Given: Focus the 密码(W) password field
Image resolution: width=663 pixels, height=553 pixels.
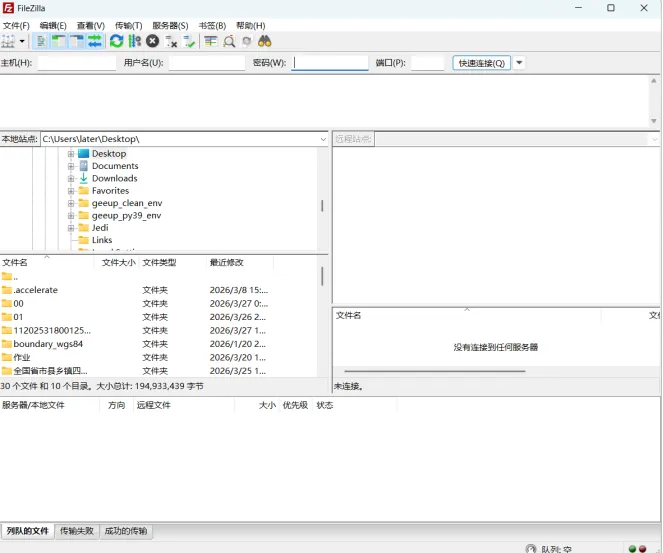Looking at the screenshot, I should (x=330, y=63).
